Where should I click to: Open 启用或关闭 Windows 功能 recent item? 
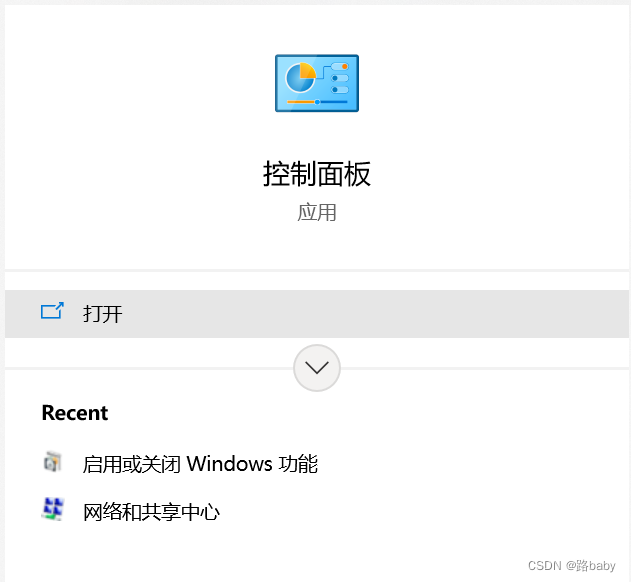pyautogui.click(x=200, y=464)
